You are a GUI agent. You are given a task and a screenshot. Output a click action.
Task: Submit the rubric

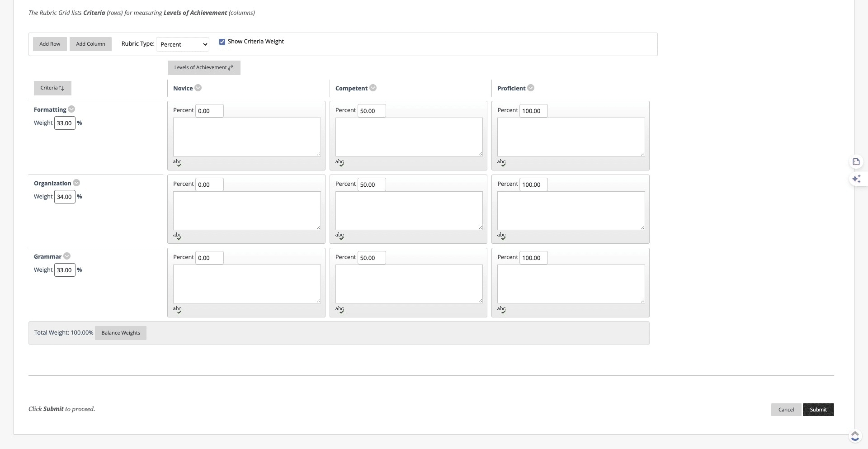tap(818, 410)
